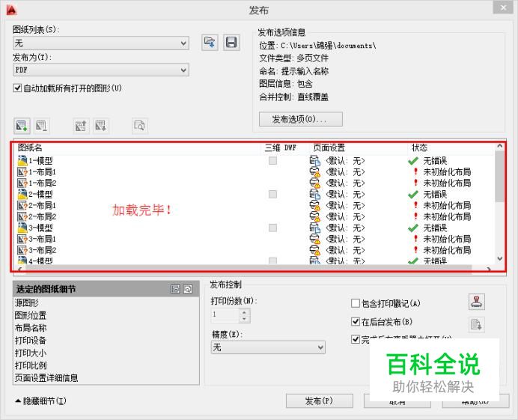Click the Add Sheets icon

(x=22, y=126)
